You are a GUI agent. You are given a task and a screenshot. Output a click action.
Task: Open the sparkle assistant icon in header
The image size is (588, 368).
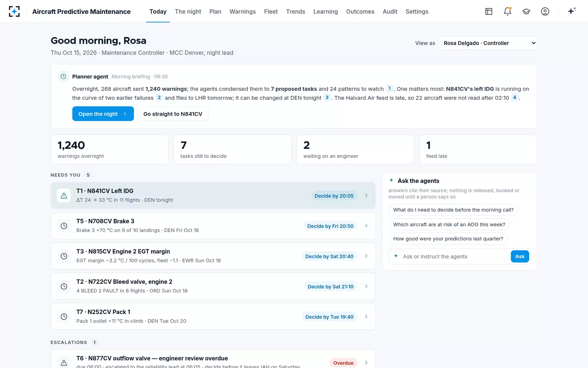click(x=572, y=11)
